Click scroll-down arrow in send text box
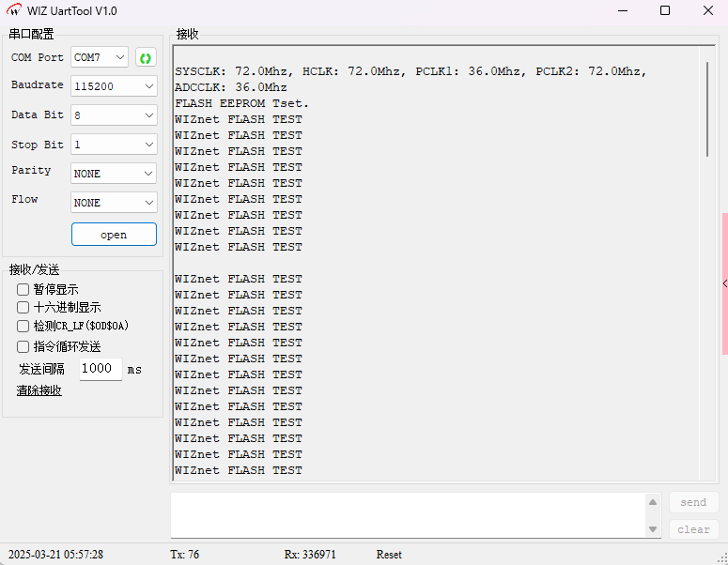 click(654, 529)
